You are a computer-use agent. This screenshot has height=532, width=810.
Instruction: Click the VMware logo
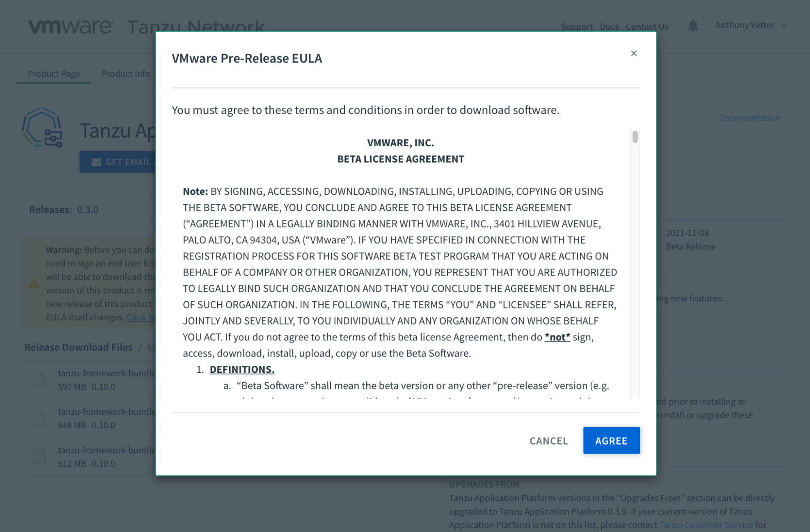pyautogui.click(x=71, y=27)
